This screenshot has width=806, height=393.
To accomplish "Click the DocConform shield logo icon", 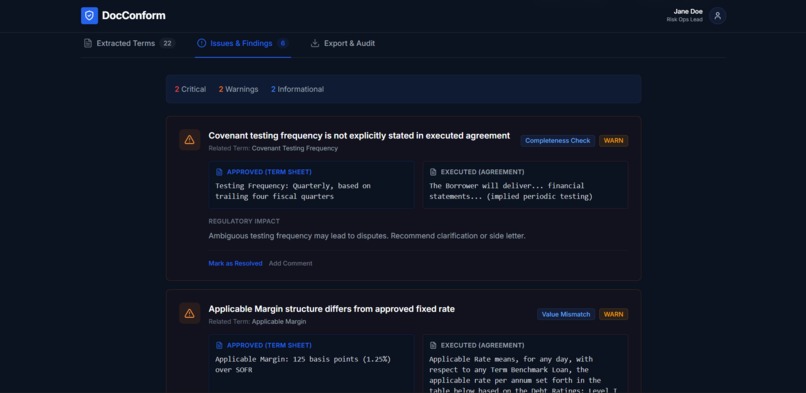I will [x=89, y=15].
